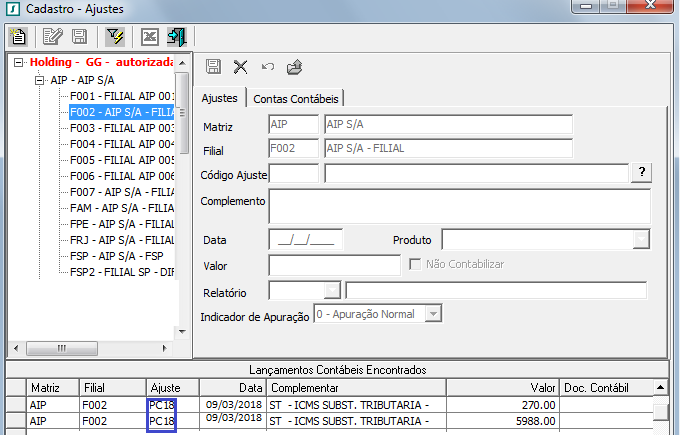The image size is (680, 435).
Task: Switch to the Contas Contábeis tab
Action: (x=296, y=98)
